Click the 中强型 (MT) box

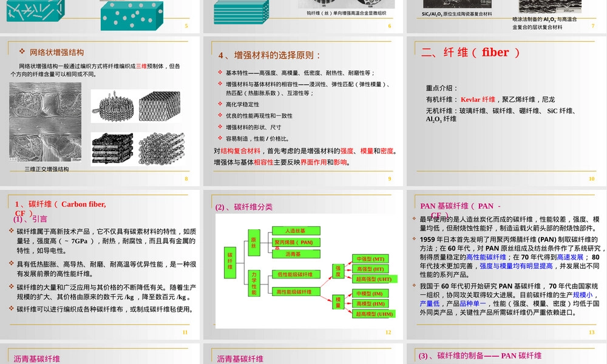(370, 259)
